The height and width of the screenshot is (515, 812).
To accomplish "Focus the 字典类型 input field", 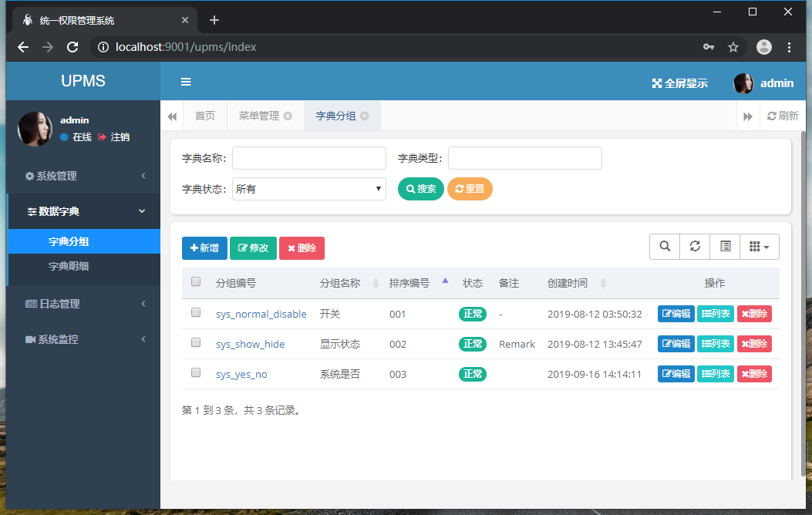I will click(x=525, y=158).
